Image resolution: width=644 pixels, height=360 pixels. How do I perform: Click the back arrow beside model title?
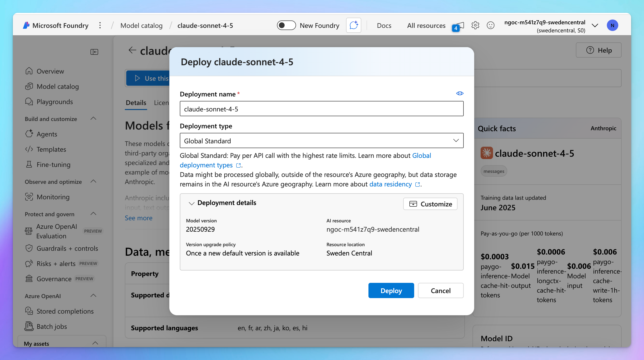coord(132,50)
